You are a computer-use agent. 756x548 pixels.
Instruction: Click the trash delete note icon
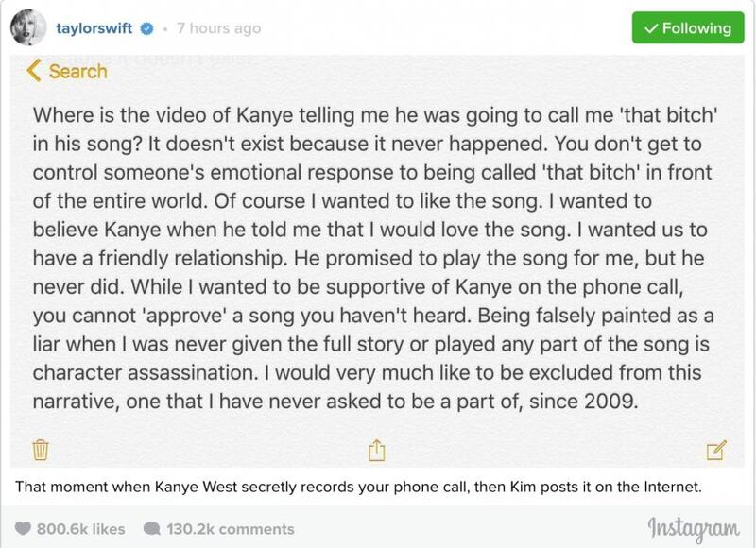41,450
